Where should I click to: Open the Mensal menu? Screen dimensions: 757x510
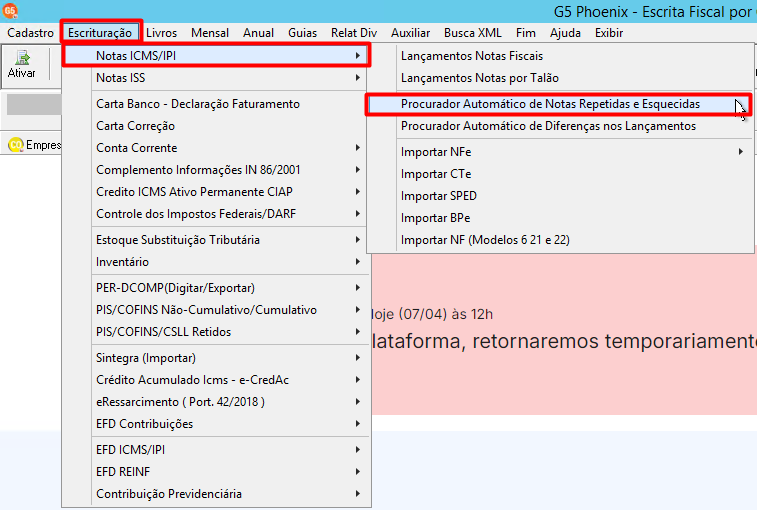coord(210,33)
